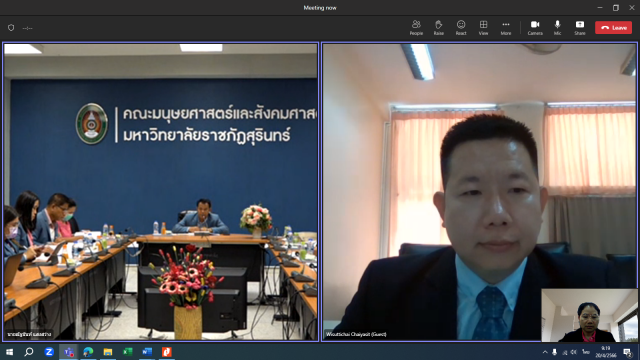
Task: Open the More actions menu
Action: point(506,28)
